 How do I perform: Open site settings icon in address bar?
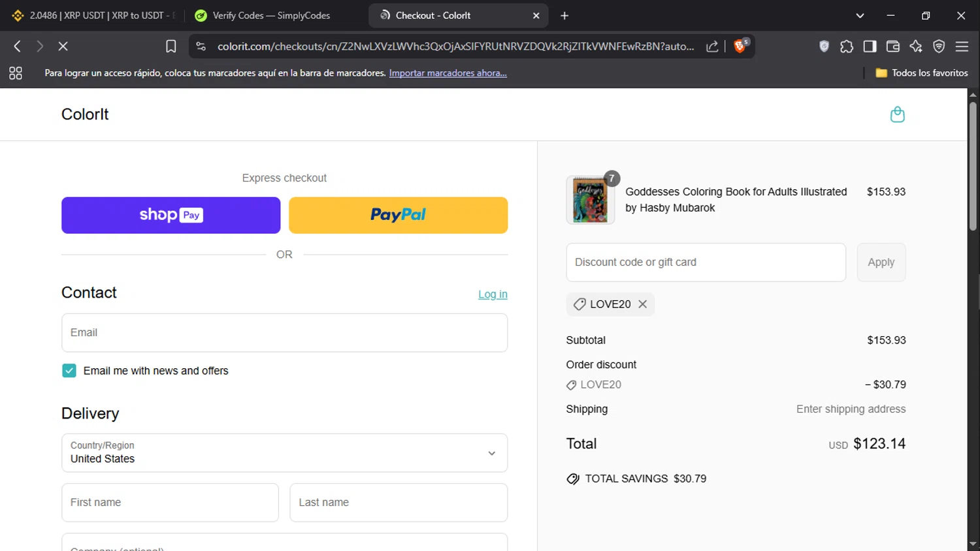(x=201, y=46)
